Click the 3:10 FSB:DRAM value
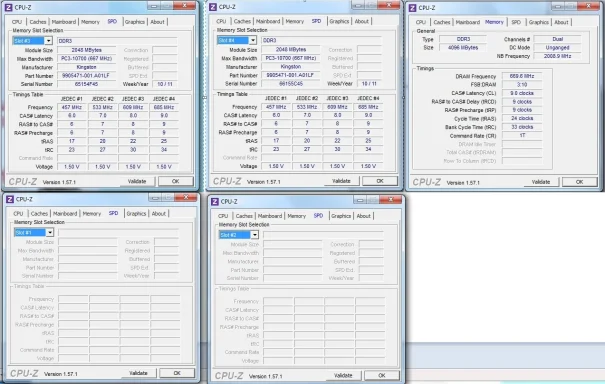 (x=522, y=85)
